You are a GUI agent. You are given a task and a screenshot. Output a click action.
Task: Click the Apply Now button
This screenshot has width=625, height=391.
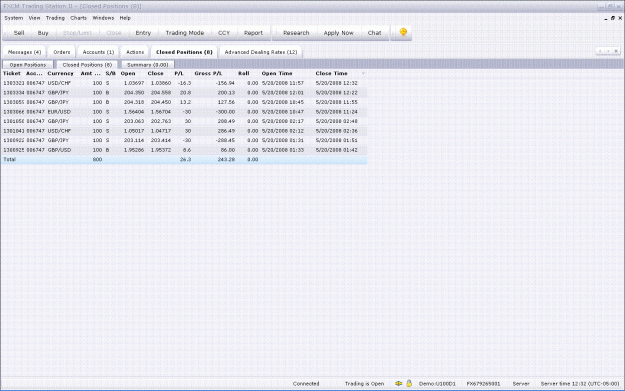coord(338,33)
